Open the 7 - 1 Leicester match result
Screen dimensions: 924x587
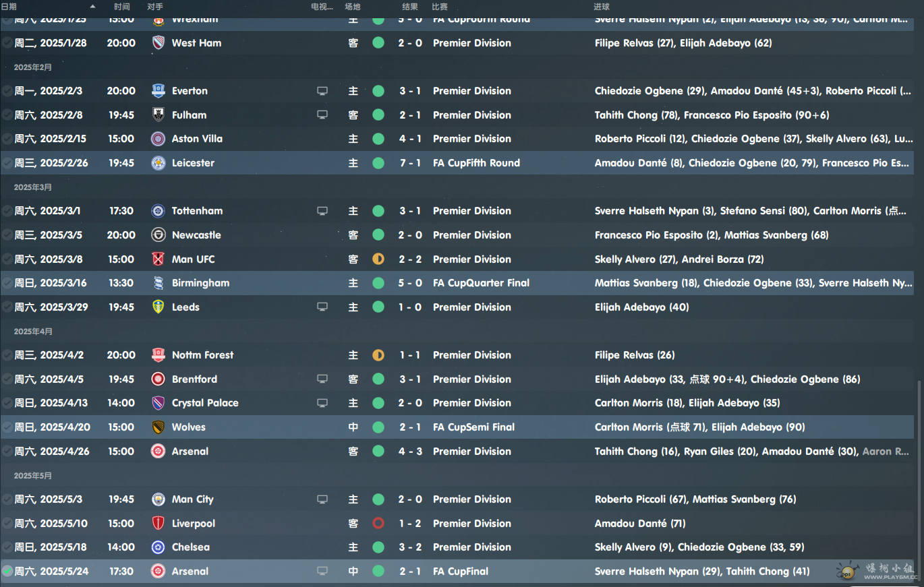[x=410, y=163]
